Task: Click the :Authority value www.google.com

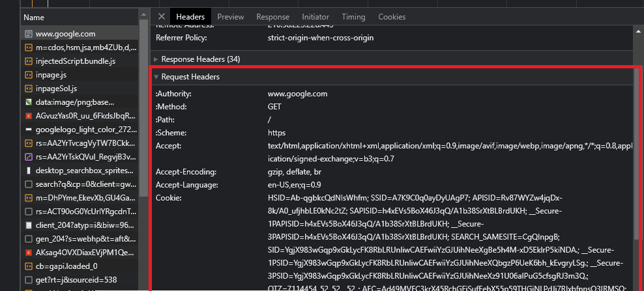Action: pos(297,94)
